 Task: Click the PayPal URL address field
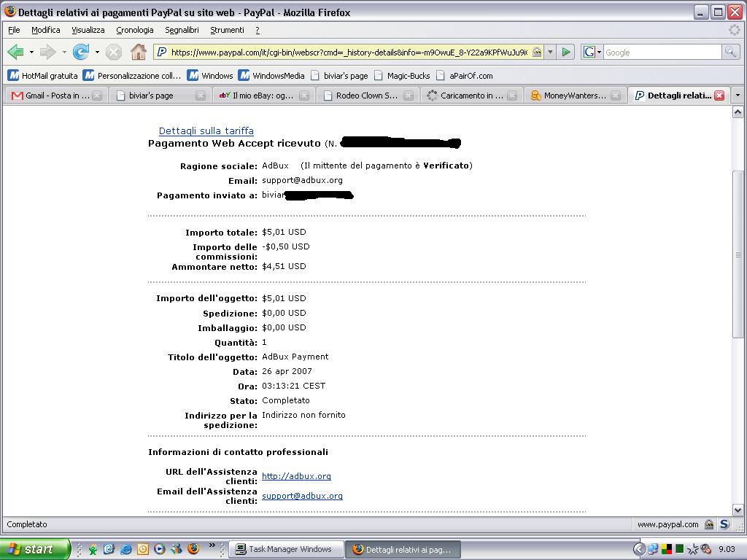pyautogui.click(x=349, y=52)
